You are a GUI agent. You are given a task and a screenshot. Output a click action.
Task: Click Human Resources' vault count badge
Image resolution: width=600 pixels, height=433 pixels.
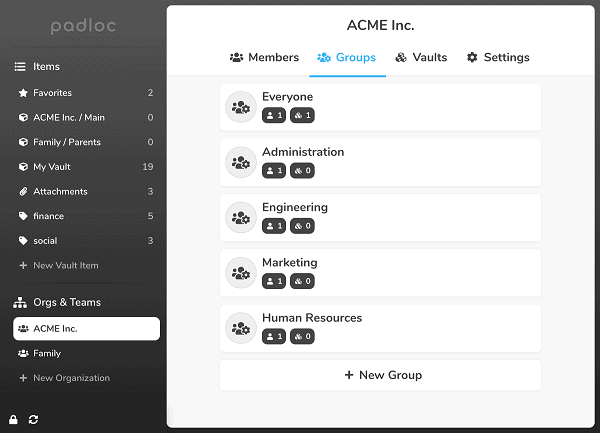click(302, 337)
